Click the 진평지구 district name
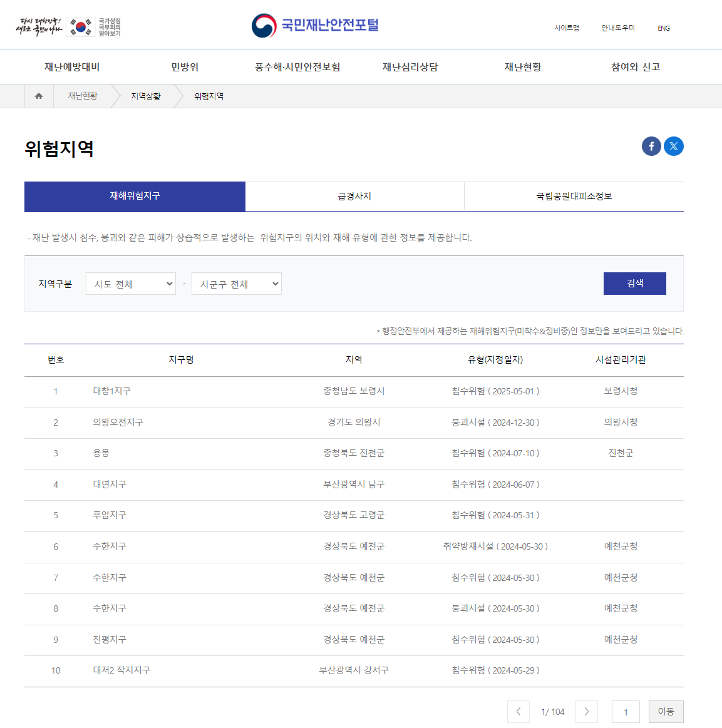 click(x=110, y=640)
